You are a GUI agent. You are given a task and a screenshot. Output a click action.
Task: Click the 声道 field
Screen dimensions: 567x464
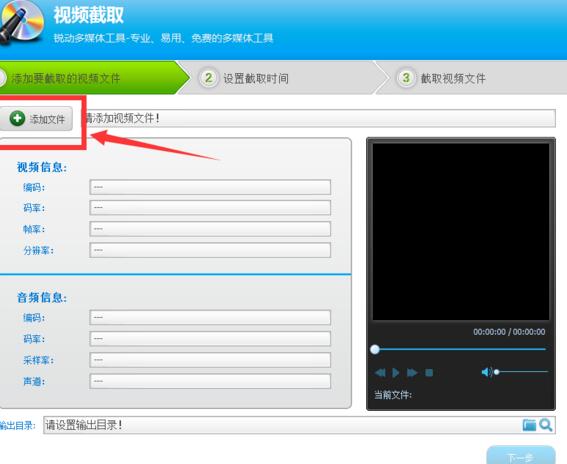point(210,381)
